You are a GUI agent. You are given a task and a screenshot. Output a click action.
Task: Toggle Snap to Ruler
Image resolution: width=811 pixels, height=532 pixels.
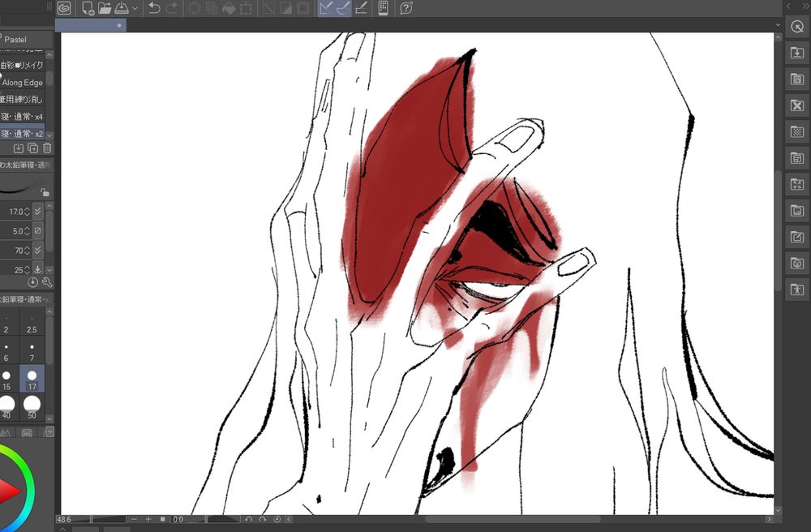[326, 8]
